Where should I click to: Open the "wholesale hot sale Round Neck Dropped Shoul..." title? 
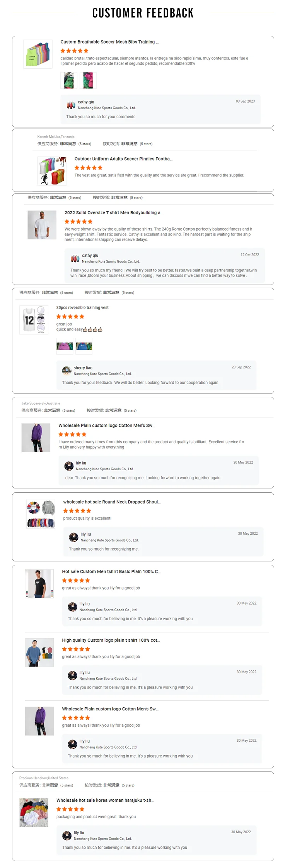[112, 502]
